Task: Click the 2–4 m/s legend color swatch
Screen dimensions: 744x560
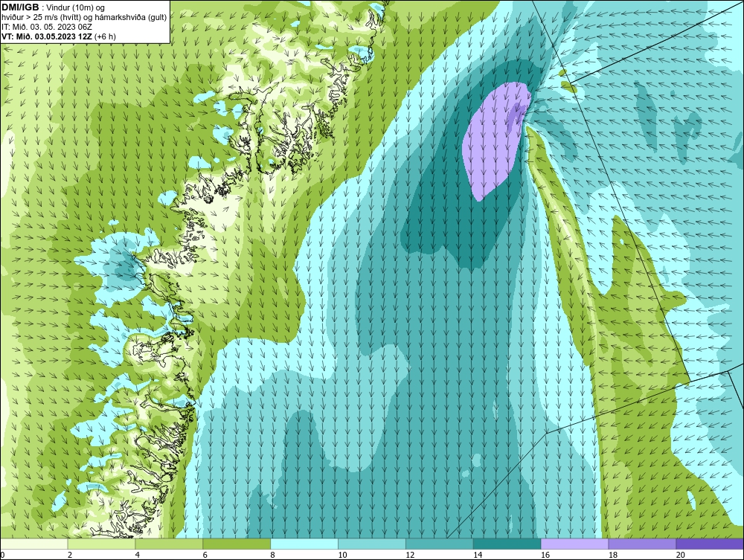Action: pyautogui.click(x=101, y=544)
